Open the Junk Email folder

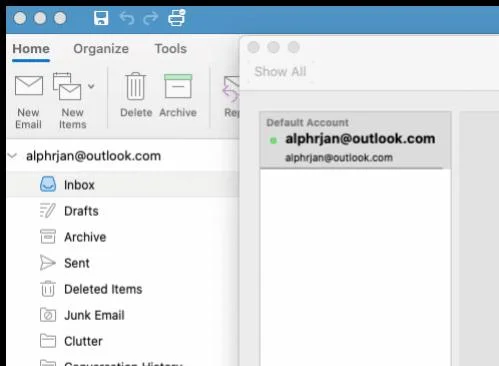(123, 315)
